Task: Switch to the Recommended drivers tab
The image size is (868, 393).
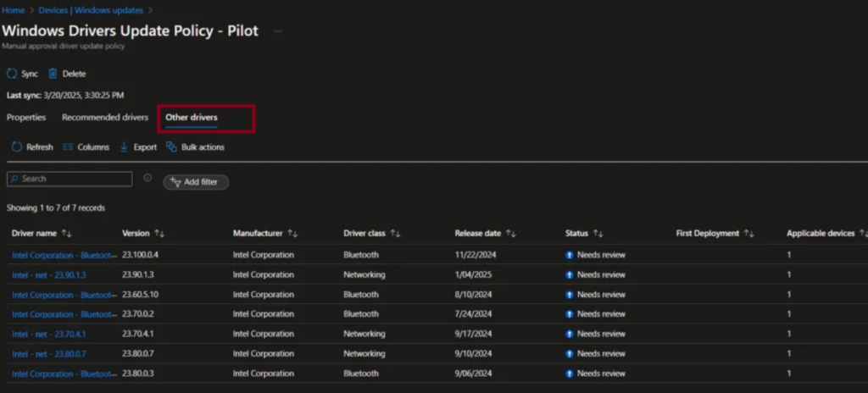Action: coord(105,118)
